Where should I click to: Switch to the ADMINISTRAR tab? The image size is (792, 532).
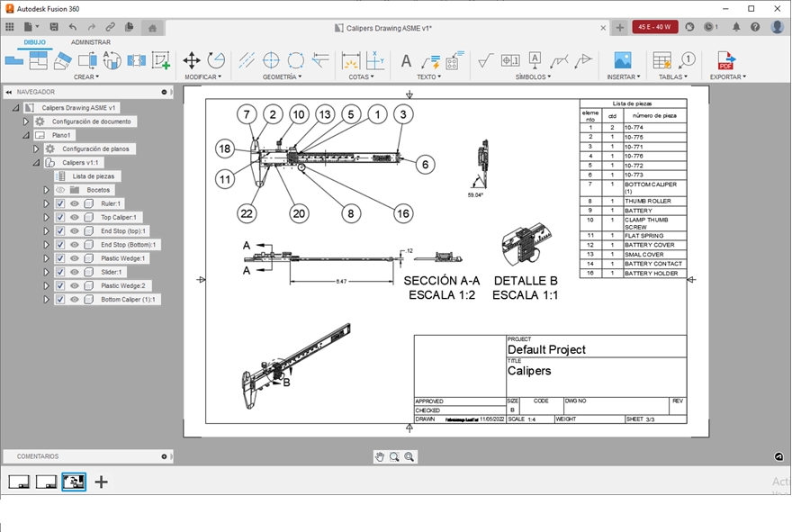[x=90, y=42]
